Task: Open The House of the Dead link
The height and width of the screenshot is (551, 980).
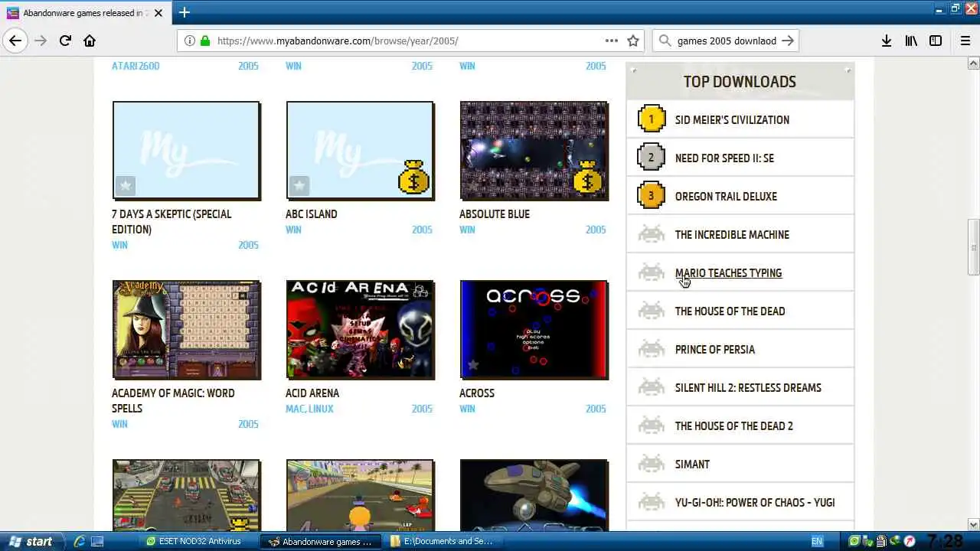Action: pos(730,311)
